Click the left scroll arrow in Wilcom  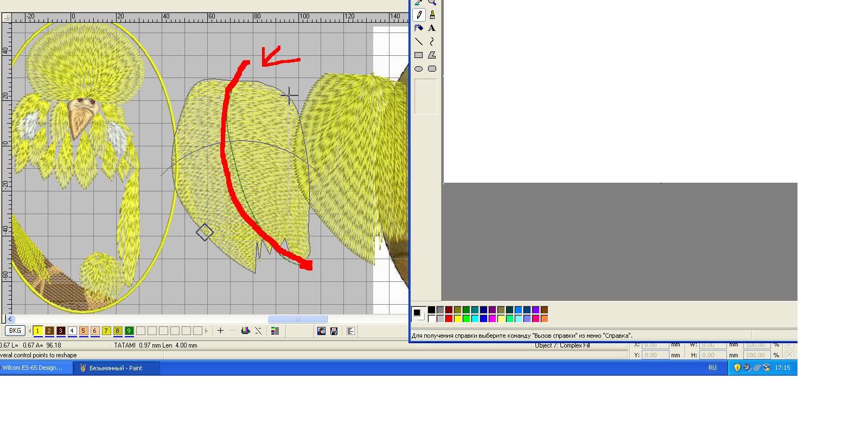coord(10,319)
